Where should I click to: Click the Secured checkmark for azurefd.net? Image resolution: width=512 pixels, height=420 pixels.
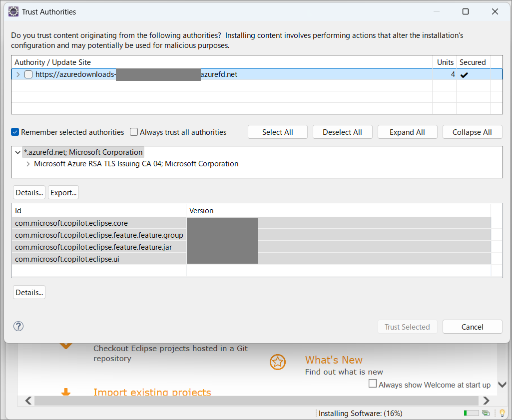(x=464, y=75)
